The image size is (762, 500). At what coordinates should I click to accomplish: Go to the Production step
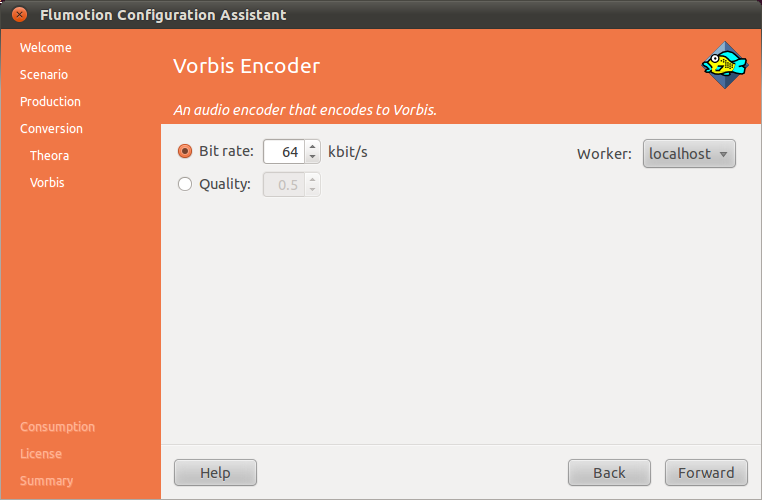pos(50,102)
